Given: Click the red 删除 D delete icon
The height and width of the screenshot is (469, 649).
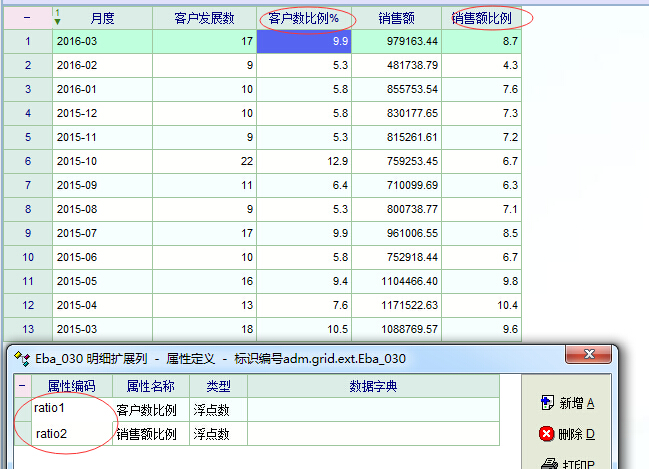Looking at the screenshot, I should click(546, 434).
